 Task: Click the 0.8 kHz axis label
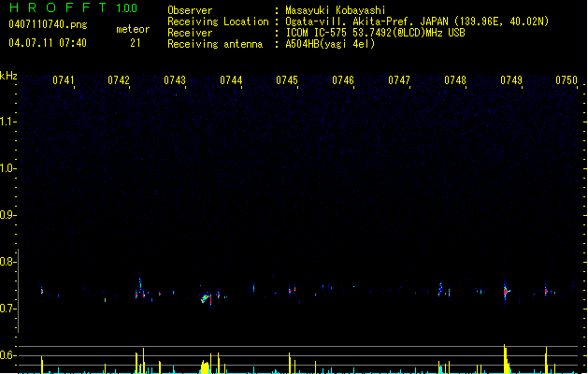[7, 262]
